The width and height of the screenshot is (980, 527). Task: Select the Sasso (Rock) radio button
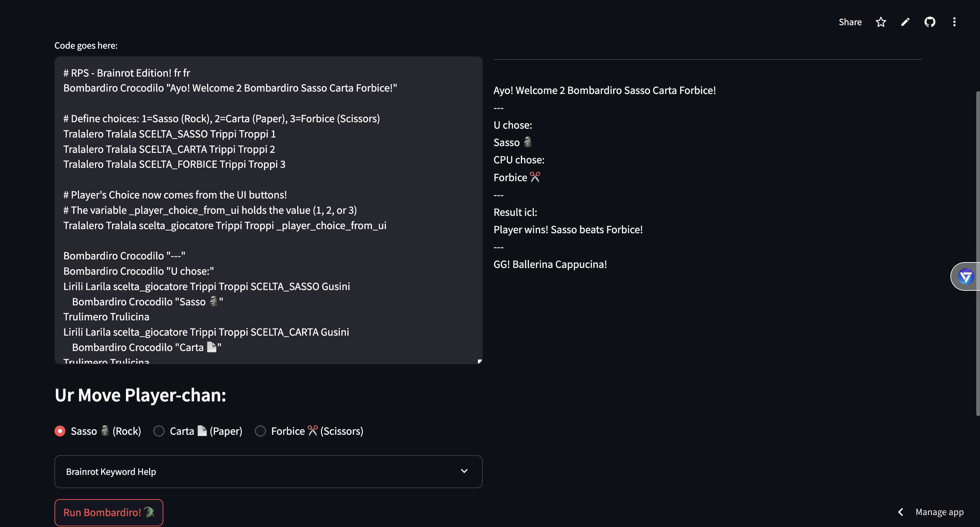(x=60, y=431)
